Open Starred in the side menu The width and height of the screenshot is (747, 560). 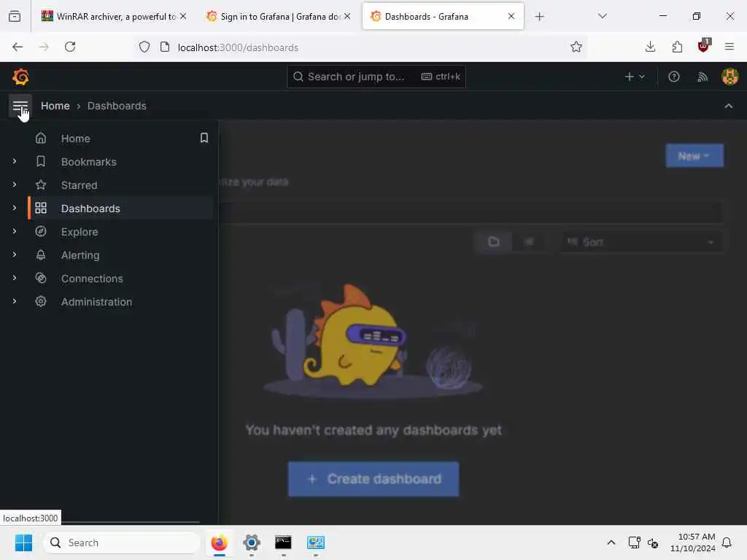[79, 185]
